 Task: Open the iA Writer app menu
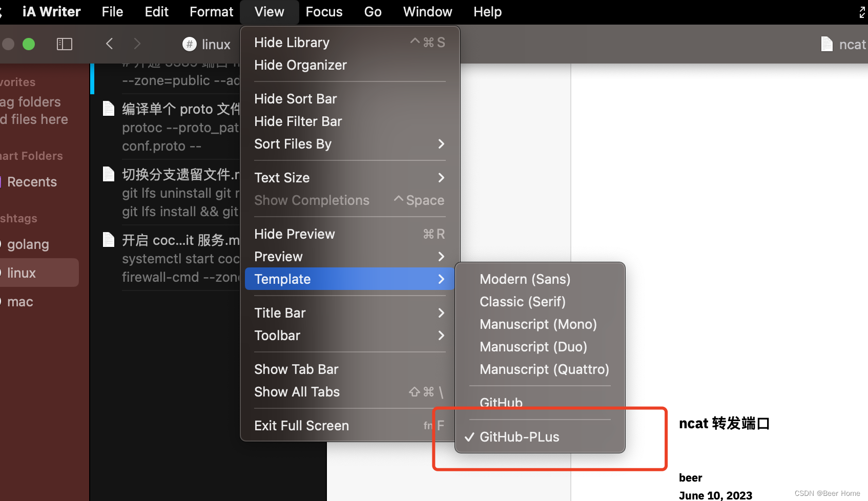(x=51, y=12)
